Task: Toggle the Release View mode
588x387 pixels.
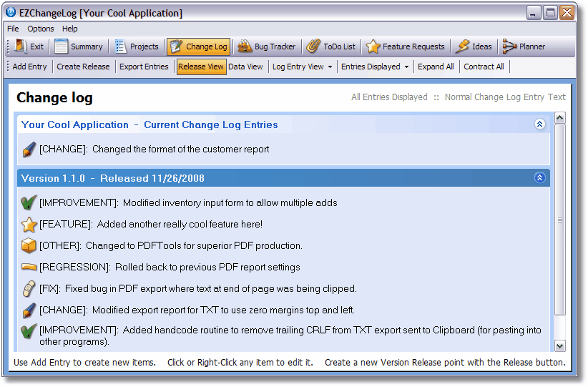Action: [201, 67]
